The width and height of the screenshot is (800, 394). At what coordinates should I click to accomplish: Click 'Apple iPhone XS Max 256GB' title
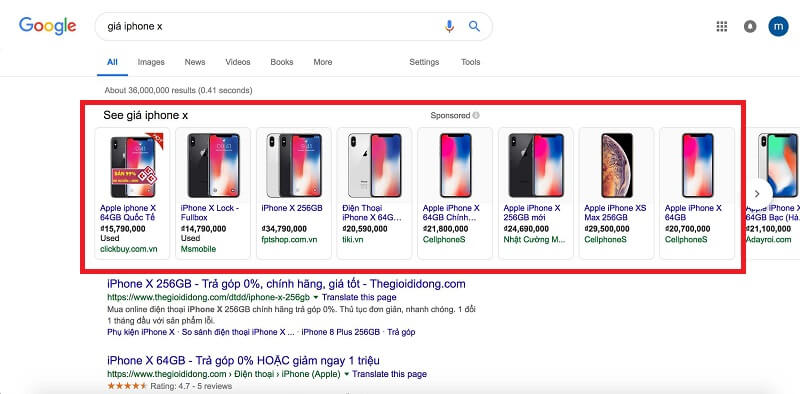(x=615, y=213)
